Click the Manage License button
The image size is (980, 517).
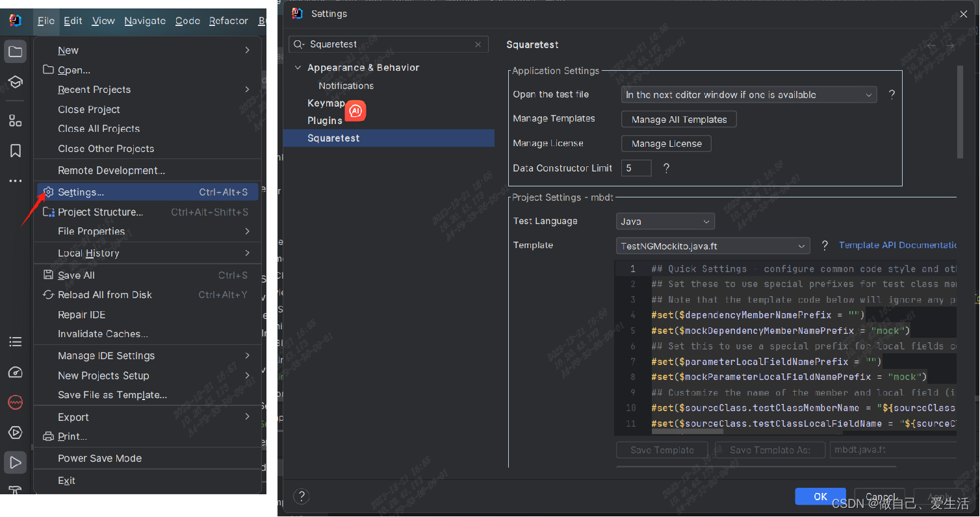pyautogui.click(x=667, y=144)
